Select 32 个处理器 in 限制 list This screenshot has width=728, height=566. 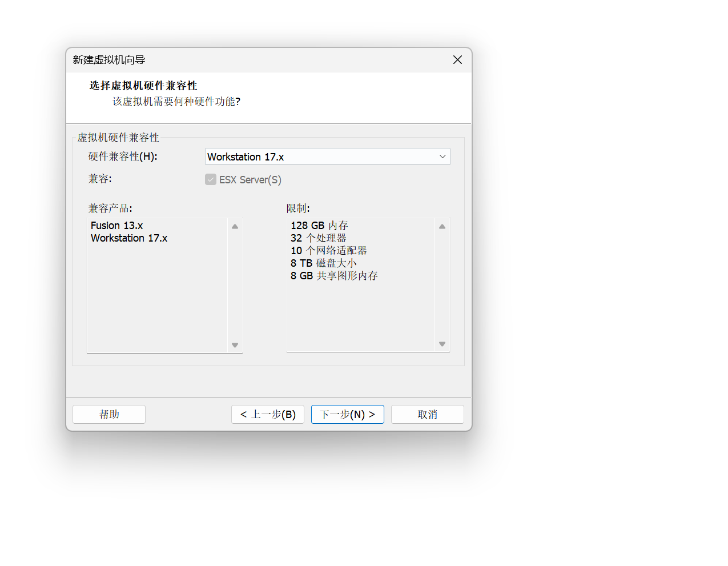point(319,238)
